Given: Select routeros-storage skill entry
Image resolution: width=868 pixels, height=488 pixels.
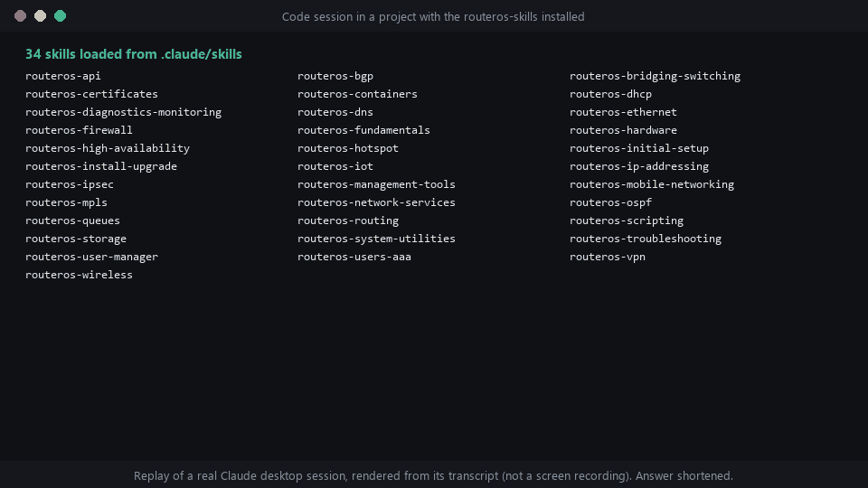Looking at the screenshot, I should pyautogui.click(x=76, y=239).
